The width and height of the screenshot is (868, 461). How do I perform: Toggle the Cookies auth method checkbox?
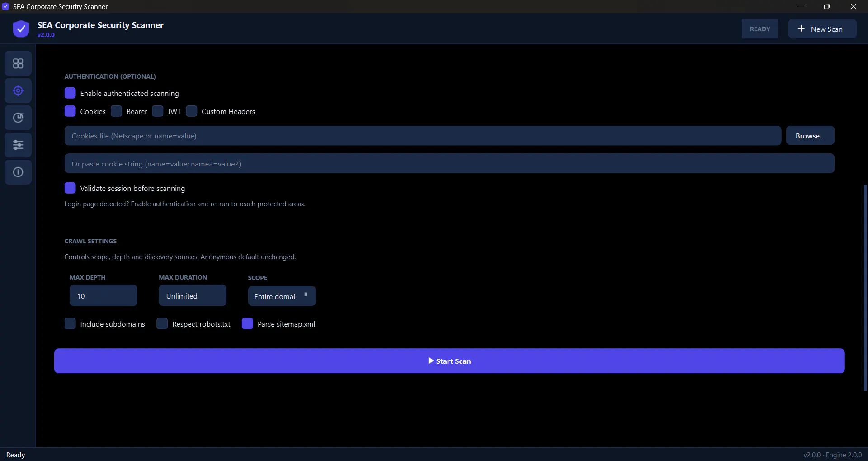tap(70, 111)
